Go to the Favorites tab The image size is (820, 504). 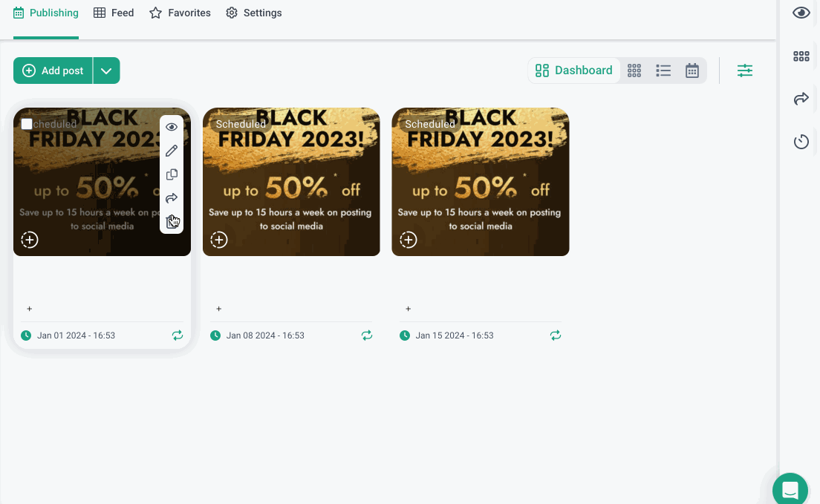click(x=180, y=13)
